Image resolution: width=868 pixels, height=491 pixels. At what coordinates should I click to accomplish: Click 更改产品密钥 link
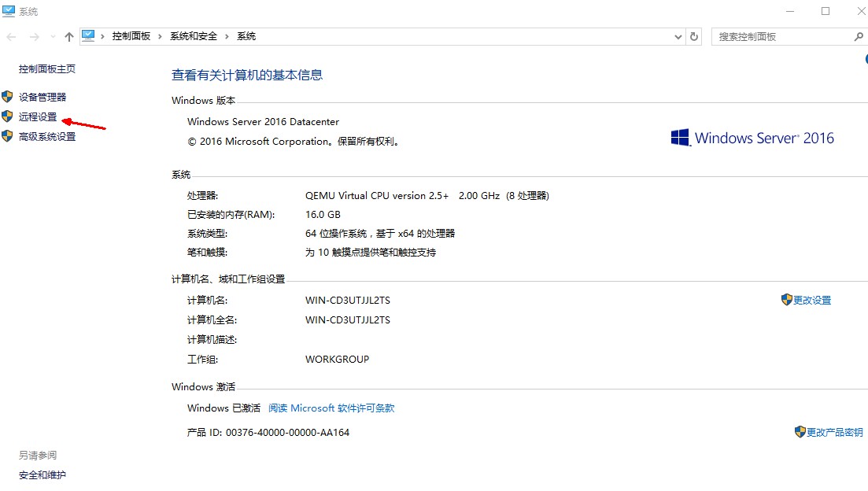(x=835, y=432)
